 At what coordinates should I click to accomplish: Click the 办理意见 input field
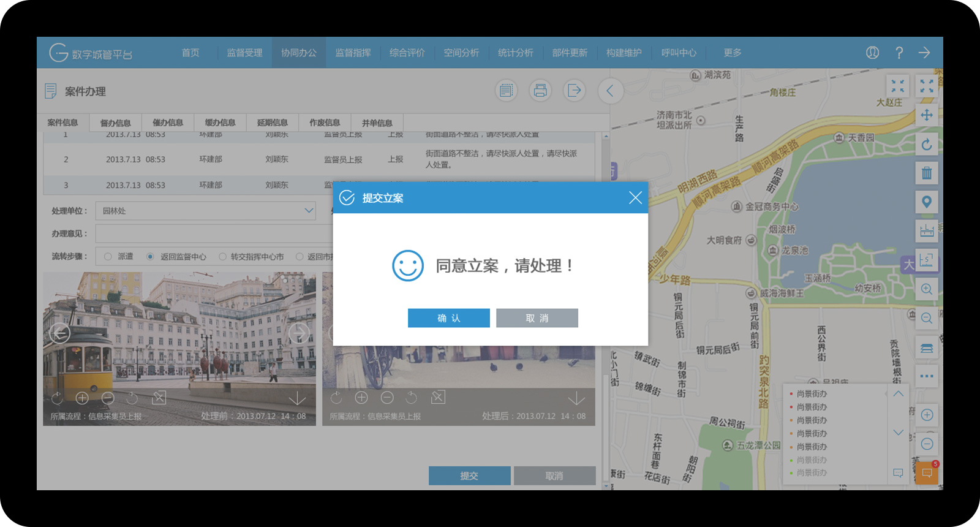[214, 233]
